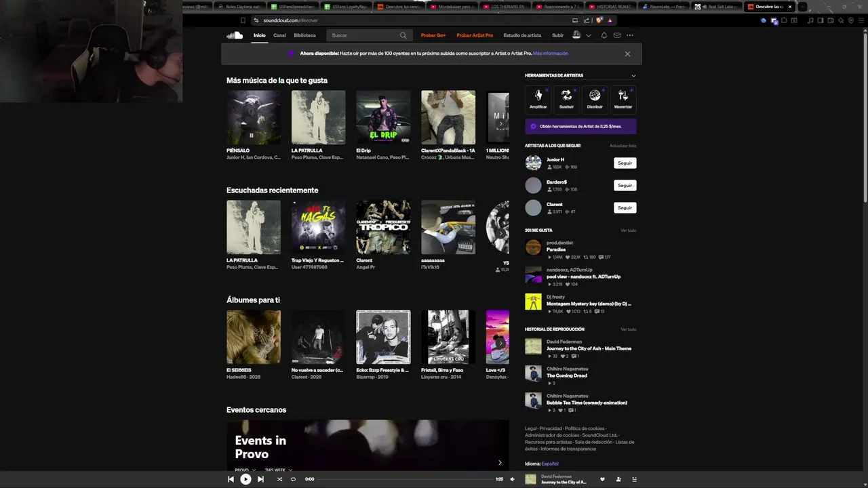
Task: Show next items in Más música carousel
Action: pyautogui.click(x=500, y=123)
